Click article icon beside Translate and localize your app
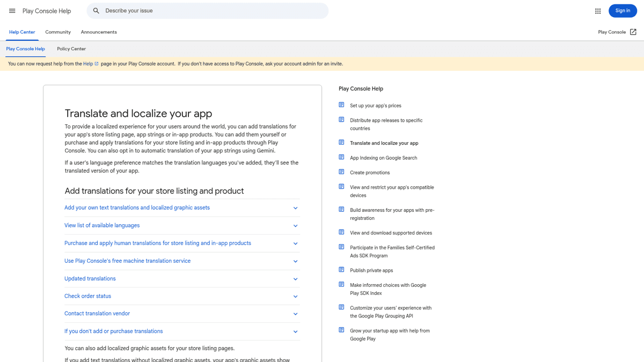 pos(341,143)
